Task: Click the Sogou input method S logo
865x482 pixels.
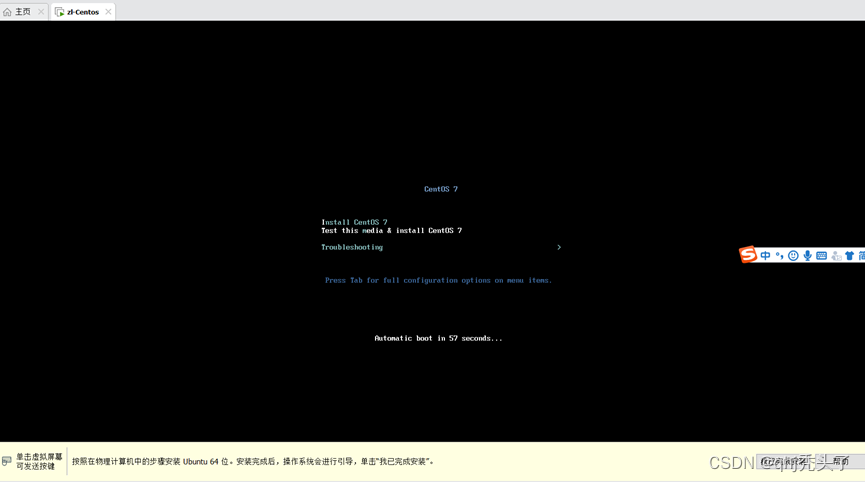Action: 747,254
